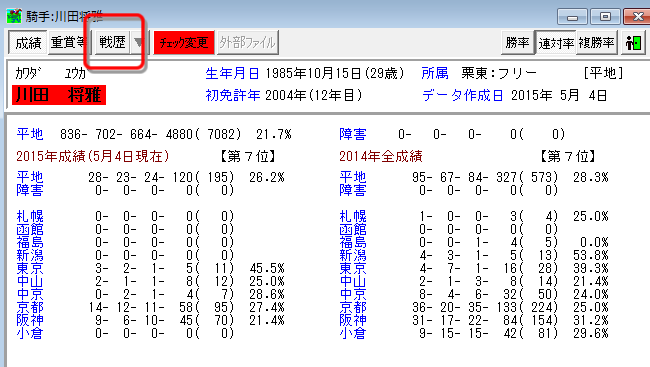The width and height of the screenshot is (650, 367).
Task: Switch to 連対率 display
Action: 555,43
